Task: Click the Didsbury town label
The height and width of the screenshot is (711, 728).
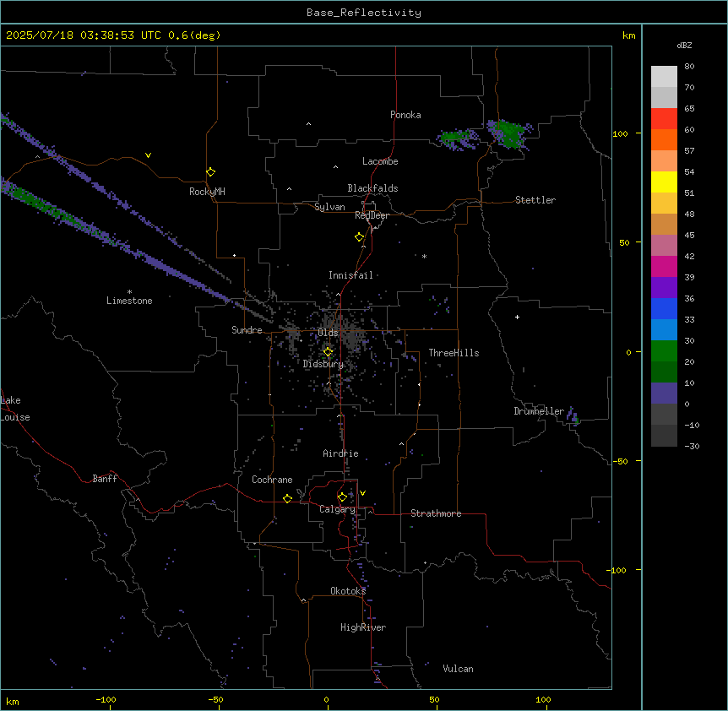Action: (323, 364)
